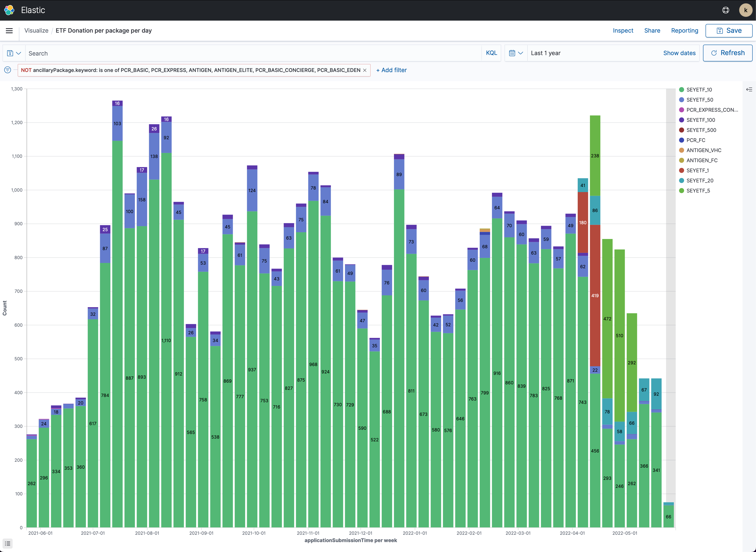
Task: Focus the Search query field
Action: point(254,53)
